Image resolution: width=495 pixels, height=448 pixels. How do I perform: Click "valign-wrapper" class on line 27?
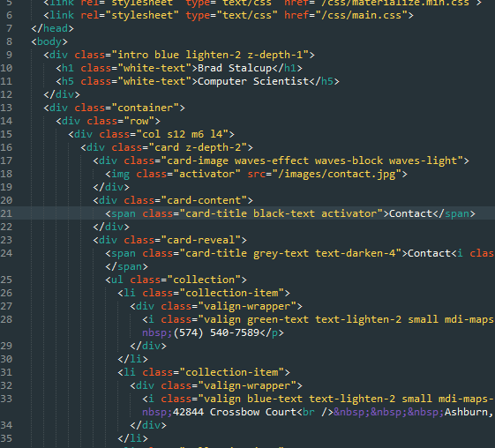(247, 306)
